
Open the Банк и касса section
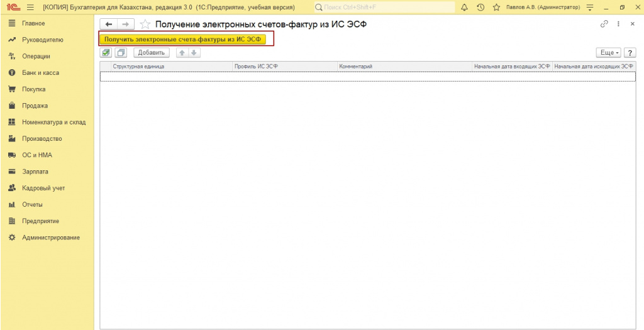(40, 73)
